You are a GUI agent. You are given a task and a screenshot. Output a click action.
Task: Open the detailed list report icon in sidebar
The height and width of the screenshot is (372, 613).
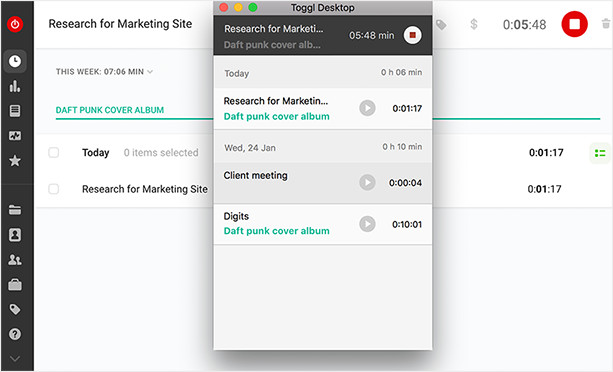[15, 111]
